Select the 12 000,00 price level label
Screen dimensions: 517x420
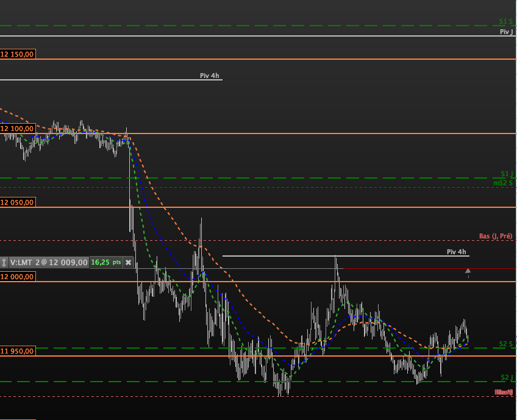(x=18, y=277)
